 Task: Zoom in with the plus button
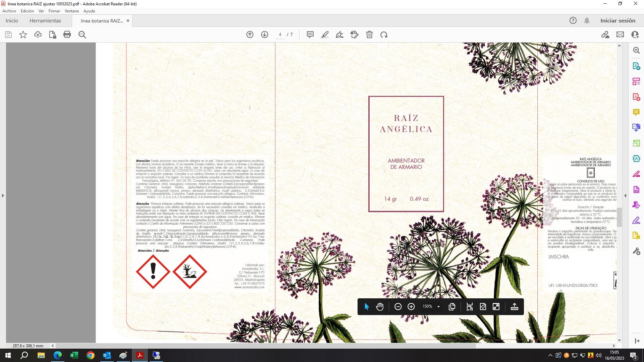[411, 306]
